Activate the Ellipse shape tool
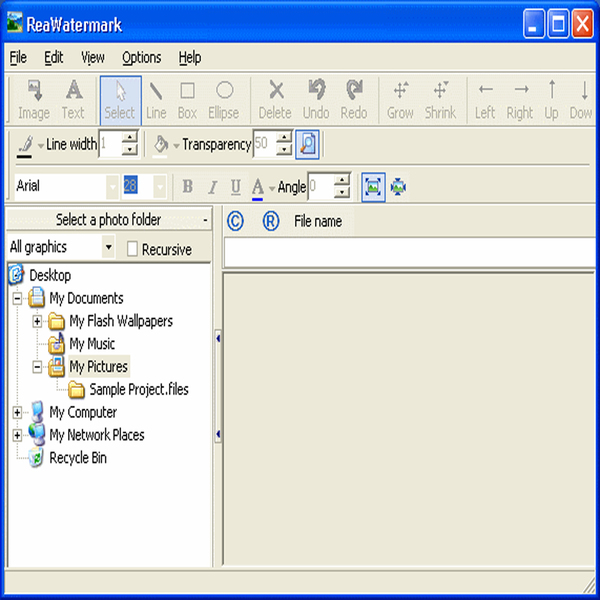Viewport: 600px width, 600px height. 224,100
